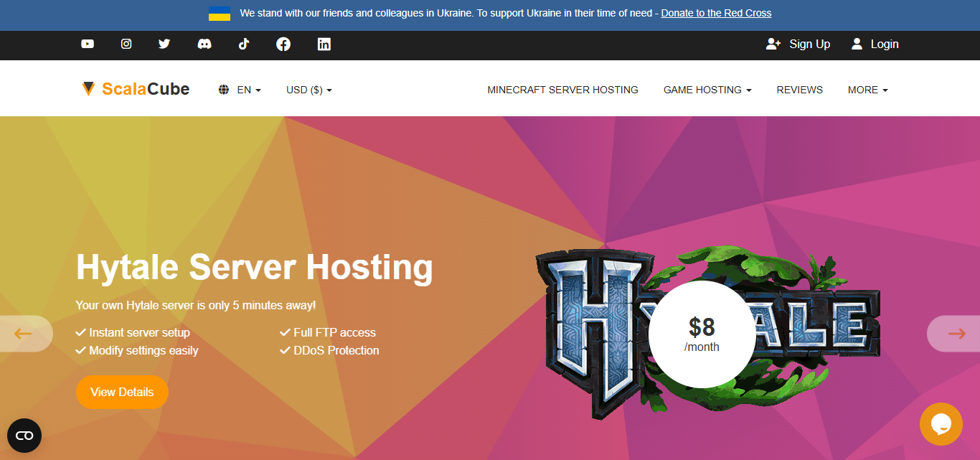980x460 pixels.
Task: Click the Login link
Action: pos(875,44)
